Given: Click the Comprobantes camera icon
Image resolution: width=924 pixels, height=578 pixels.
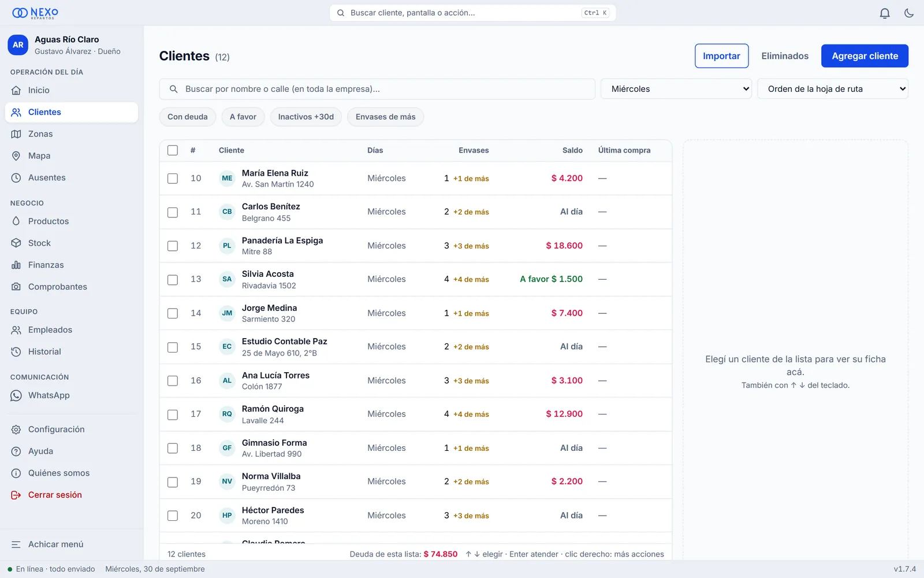Looking at the screenshot, I should click(16, 287).
